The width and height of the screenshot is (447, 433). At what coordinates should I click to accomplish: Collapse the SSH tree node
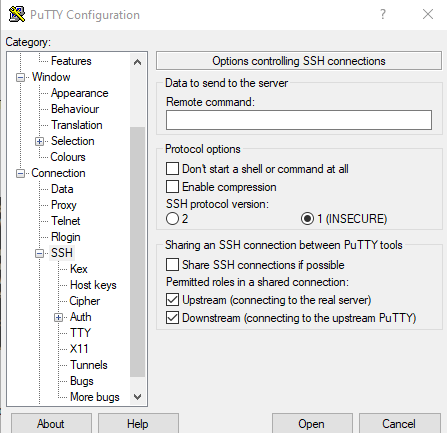pyautogui.click(x=40, y=253)
